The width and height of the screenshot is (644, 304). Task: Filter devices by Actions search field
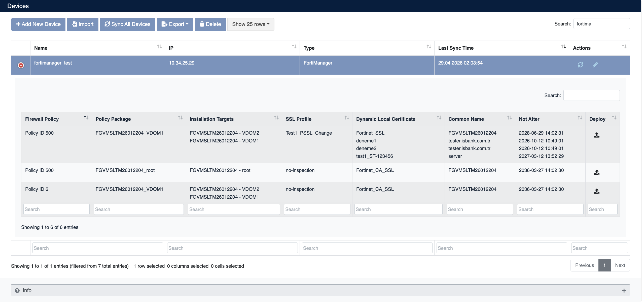(x=599, y=248)
